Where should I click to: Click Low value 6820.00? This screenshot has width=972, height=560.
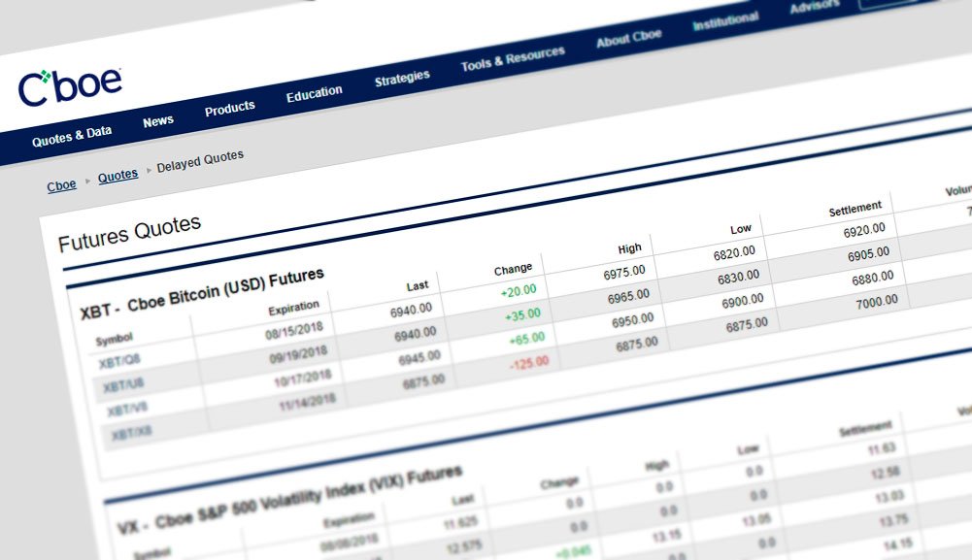(x=734, y=252)
